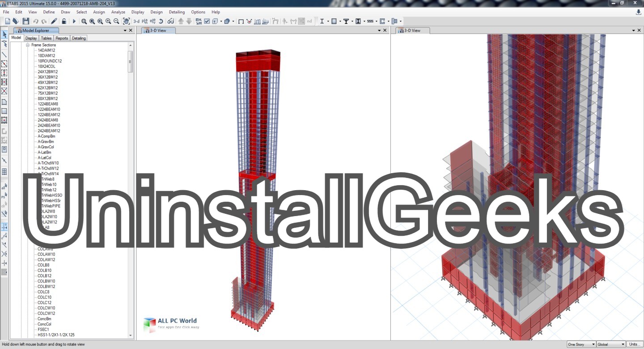Undo the last action in toolbar
This screenshot has height=349, width=644.
pyautogui.click(x=36, y=21)
